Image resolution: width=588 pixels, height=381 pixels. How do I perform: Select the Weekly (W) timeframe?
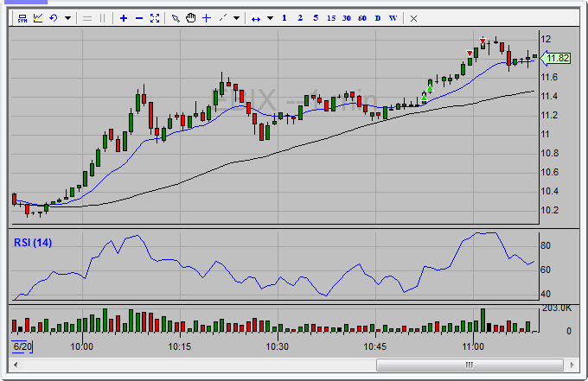(x=393, y=18)
